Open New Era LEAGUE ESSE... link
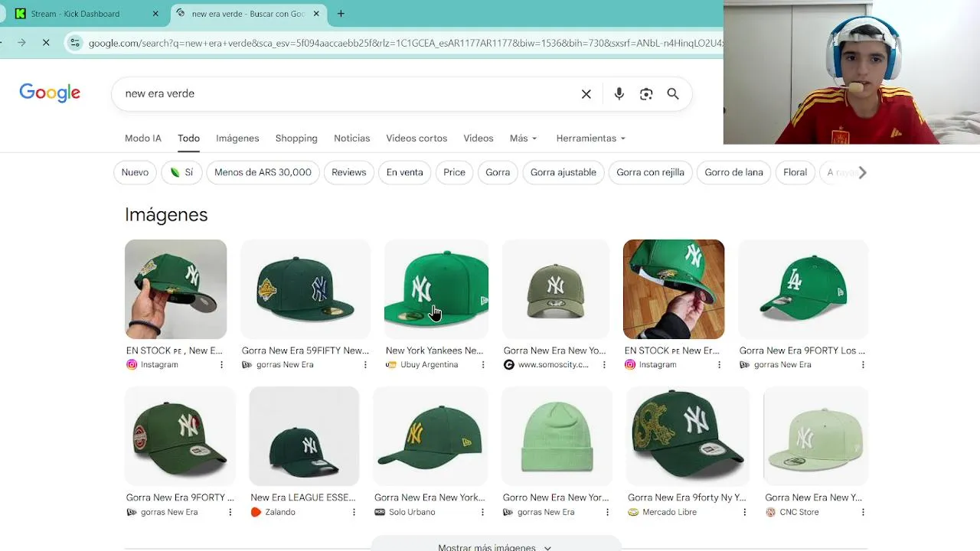 [303, 497]
